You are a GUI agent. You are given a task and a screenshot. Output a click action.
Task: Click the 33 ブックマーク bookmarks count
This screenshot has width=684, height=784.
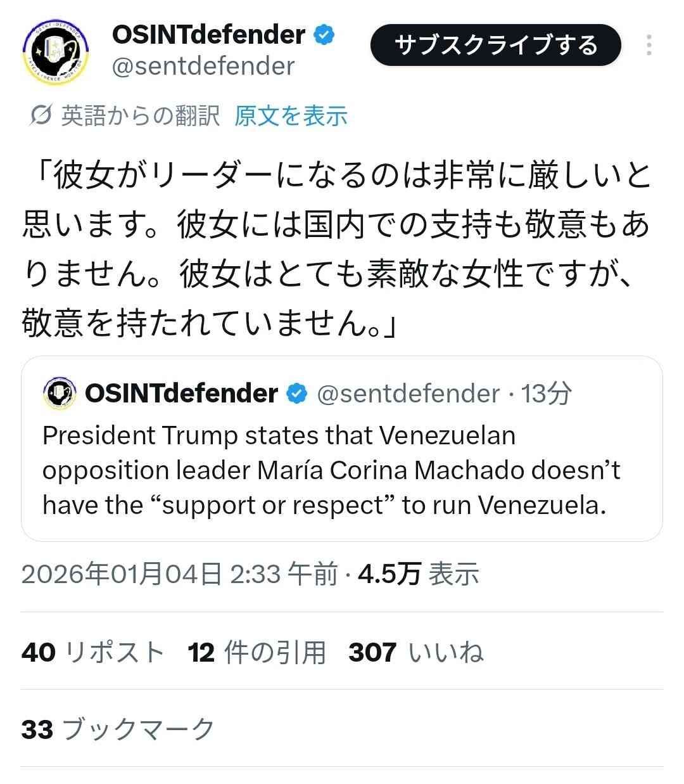(x=118, y=729)
